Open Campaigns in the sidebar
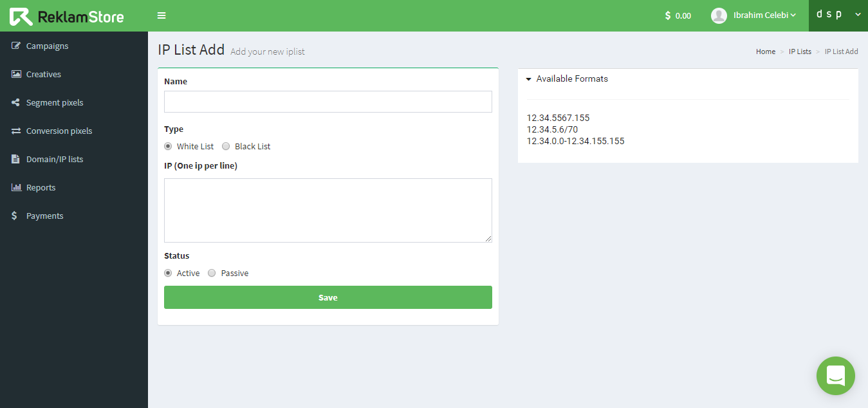This screenshot has height=408, width=868. pyautogui.click(x=74, y=46)
